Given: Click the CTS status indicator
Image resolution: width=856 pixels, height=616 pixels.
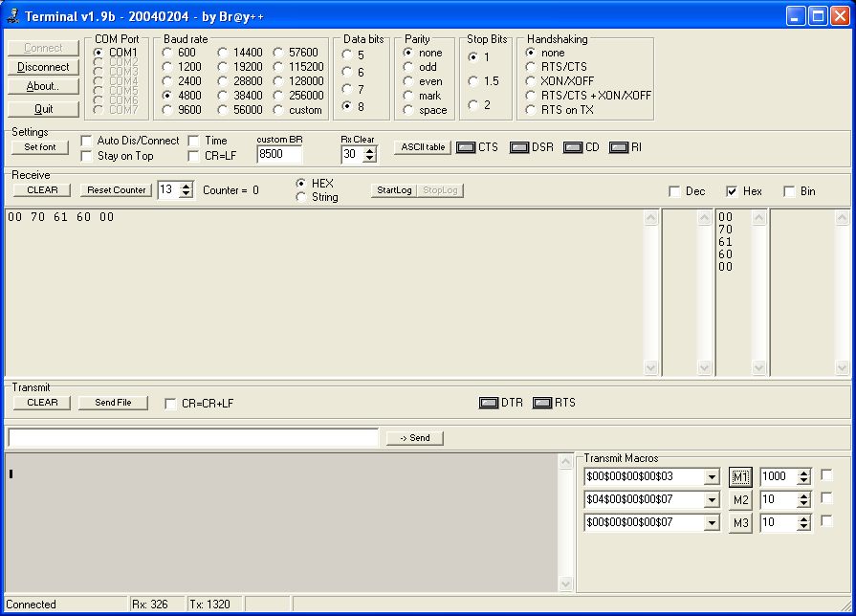Looking at the screenshot, I should pyautogui.click(x=466, y=147).
